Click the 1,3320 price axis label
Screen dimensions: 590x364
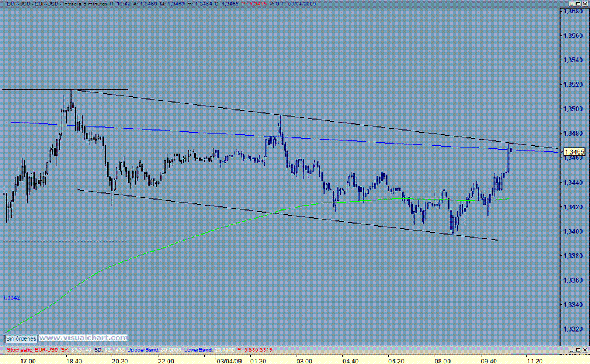pos(573,329)
